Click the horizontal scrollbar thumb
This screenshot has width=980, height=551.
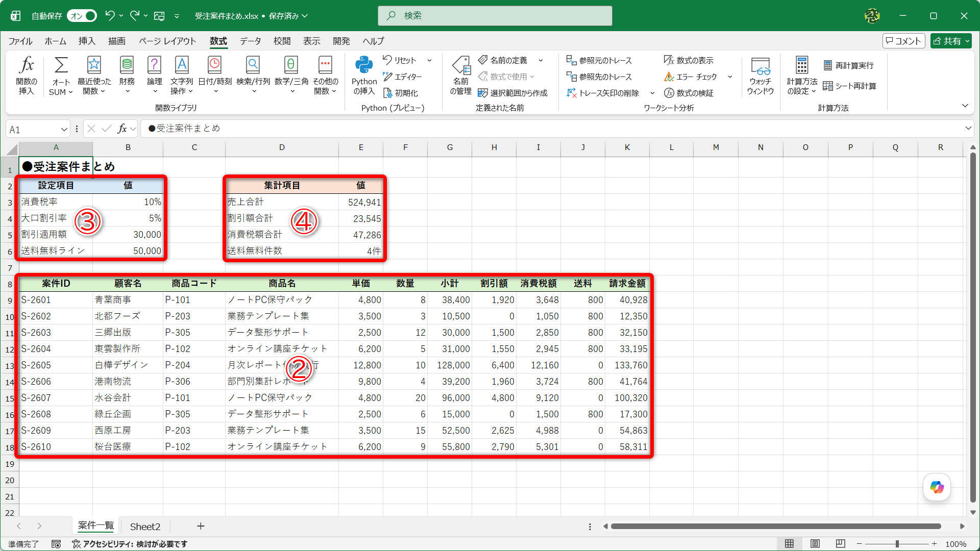point(776,527)
